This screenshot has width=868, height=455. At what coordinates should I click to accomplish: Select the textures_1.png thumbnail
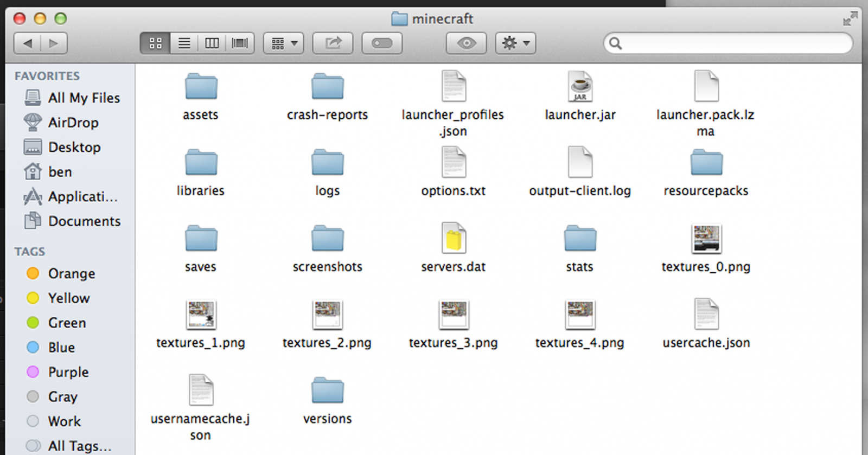(x=201, y=315)
